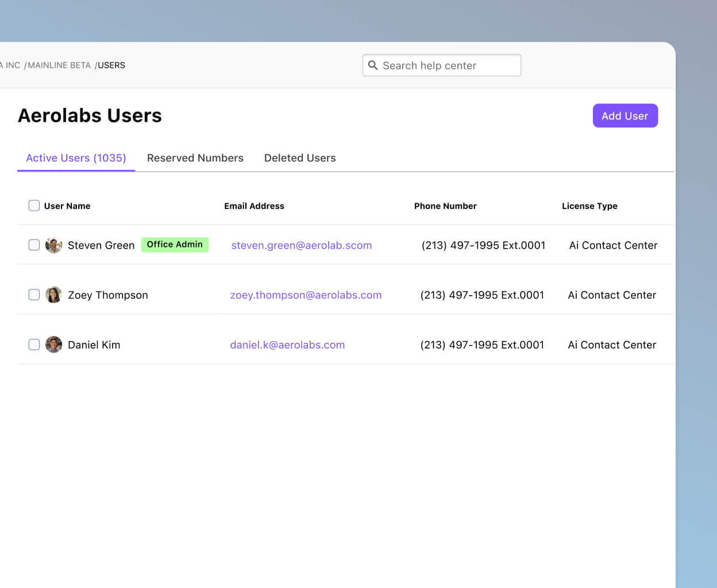Click the Add User button
Screen dimensions: 717x588
point(625,115)
